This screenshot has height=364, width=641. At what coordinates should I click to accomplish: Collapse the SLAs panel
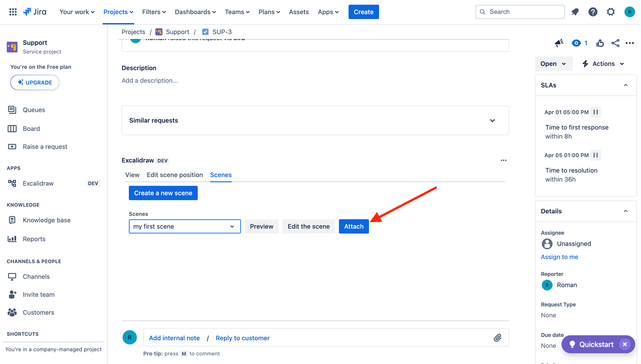pos(626,85)
